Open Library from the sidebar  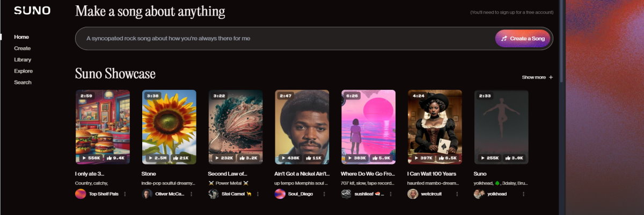(23, 60)
